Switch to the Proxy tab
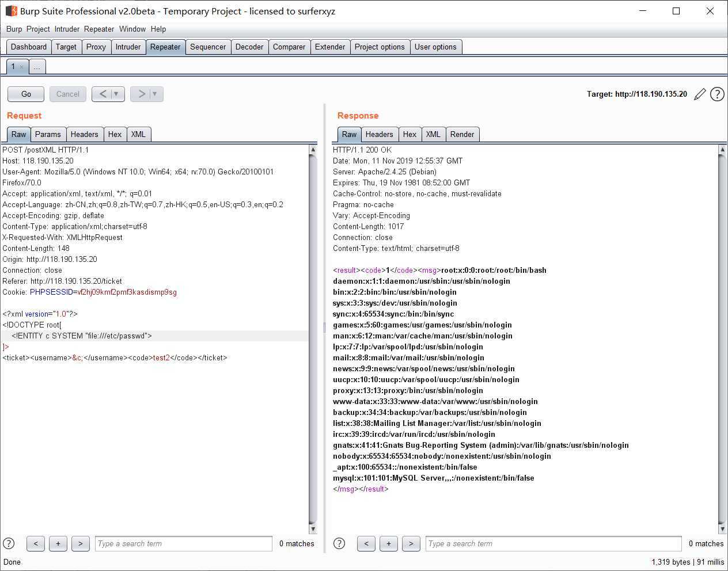 click(96, 47)
